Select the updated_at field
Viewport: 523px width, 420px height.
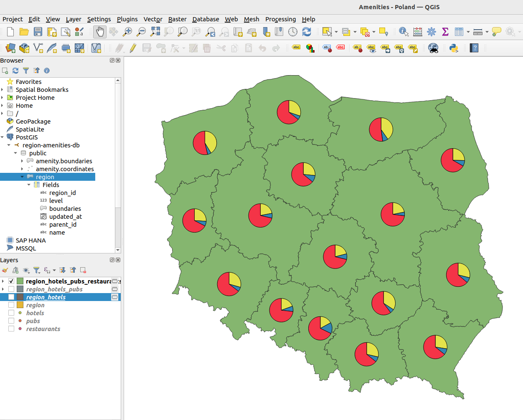pos(66,217)
